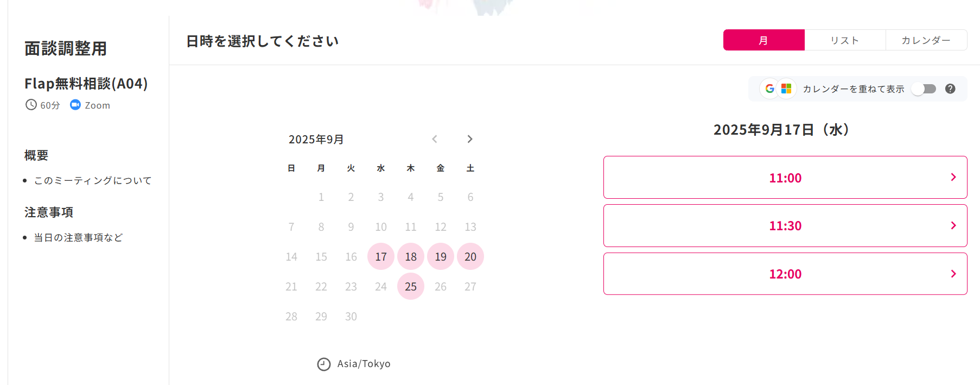Switch to the カレンダー tab
This screenshot has height=385, width=980.
pyautogui.click(x=926, y=40)
